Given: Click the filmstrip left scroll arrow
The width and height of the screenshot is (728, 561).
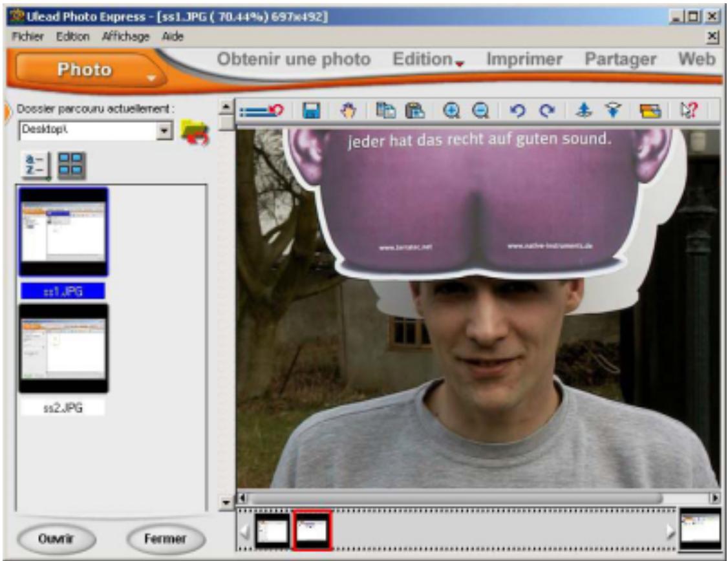Looking at the screenshot, I should (x=246, y=531).
